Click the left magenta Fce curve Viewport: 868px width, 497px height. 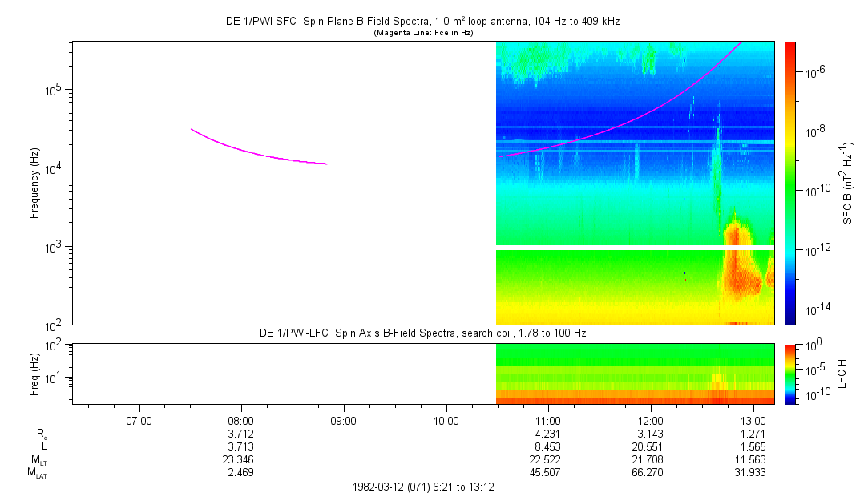coord(259,150)
